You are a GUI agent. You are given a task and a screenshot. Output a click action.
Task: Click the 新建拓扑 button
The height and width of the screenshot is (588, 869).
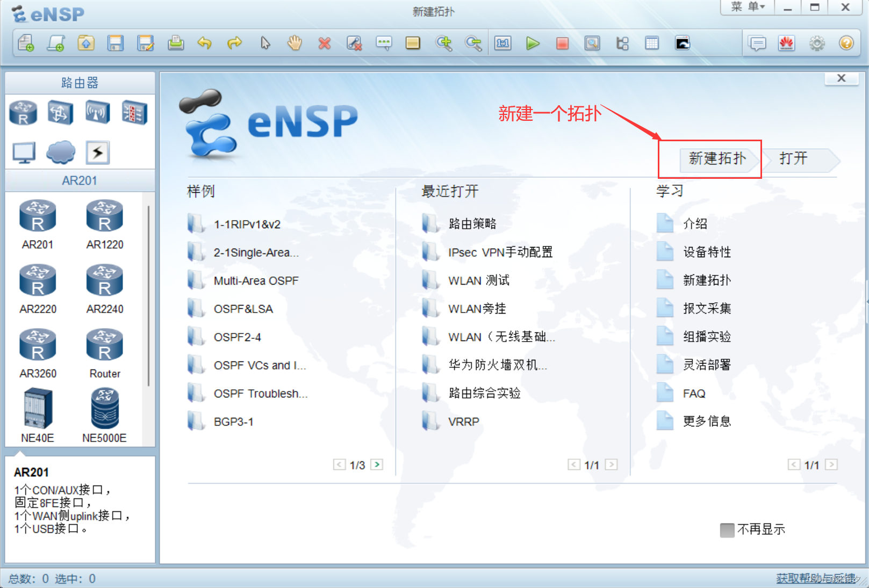(718, 159)
